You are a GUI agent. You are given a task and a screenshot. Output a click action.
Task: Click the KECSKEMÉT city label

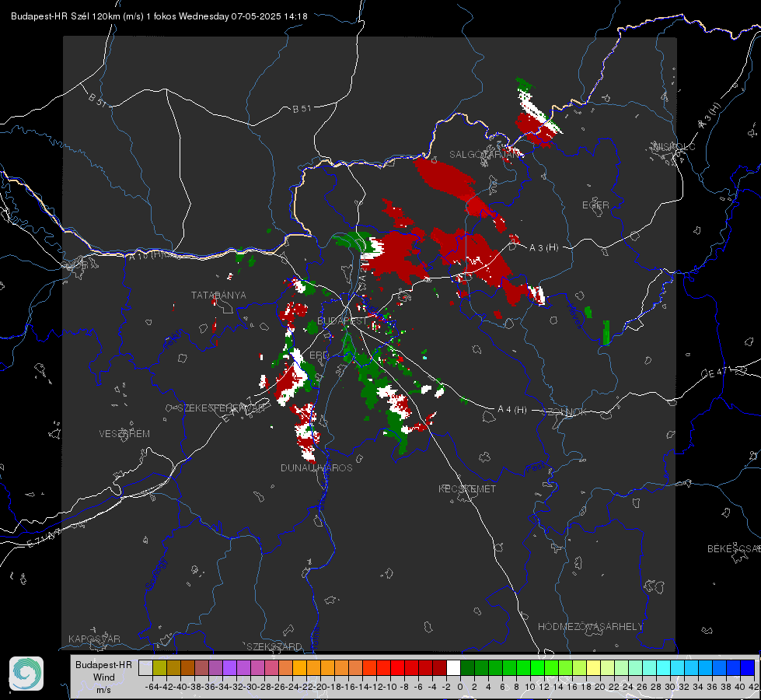[x=467, y=489]
